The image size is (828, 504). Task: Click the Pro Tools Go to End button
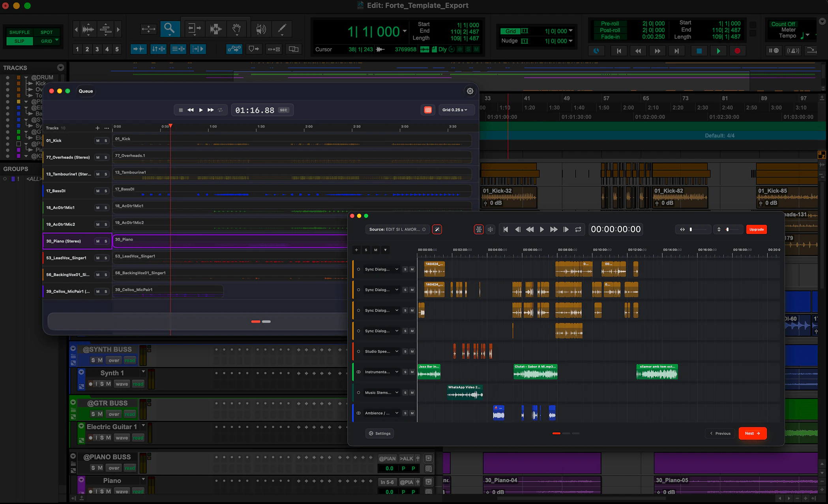(676, 51)
